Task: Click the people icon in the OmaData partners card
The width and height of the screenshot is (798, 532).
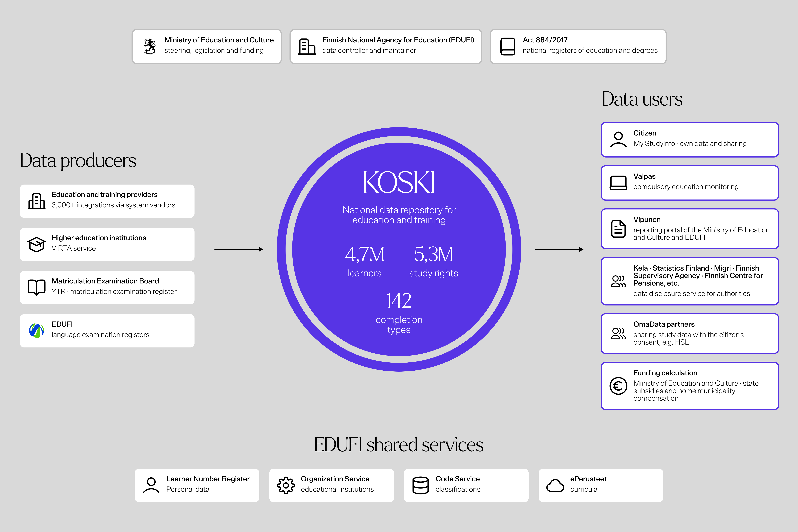Action: [618, 333]
